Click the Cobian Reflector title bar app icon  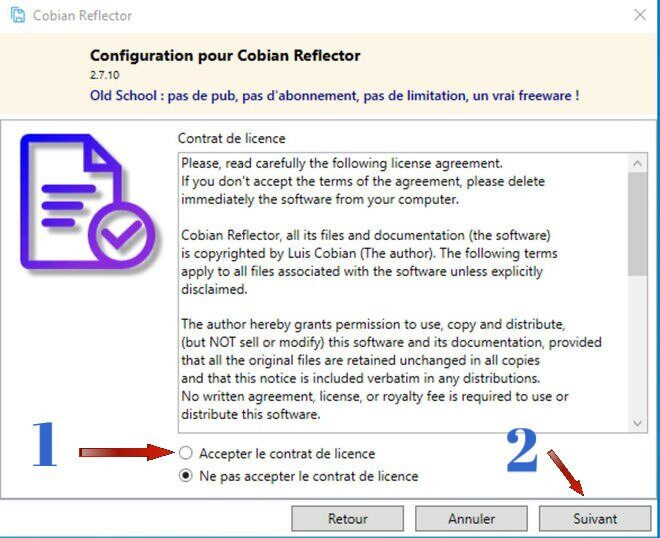[18, 15]
